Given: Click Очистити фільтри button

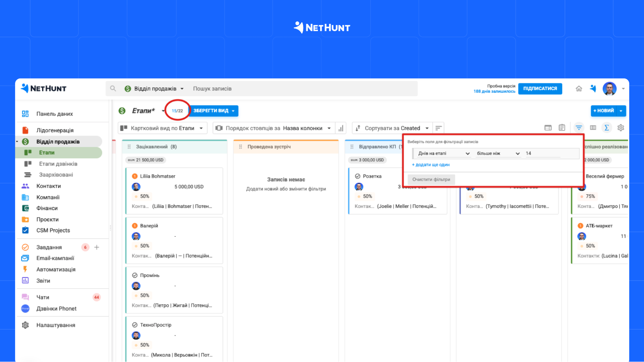Looking at the screenshot, I should (x=431, y=180).
